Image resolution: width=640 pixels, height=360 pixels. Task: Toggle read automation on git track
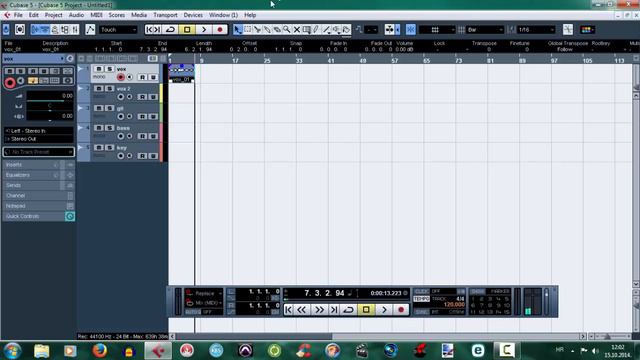[x=142, y=116]
